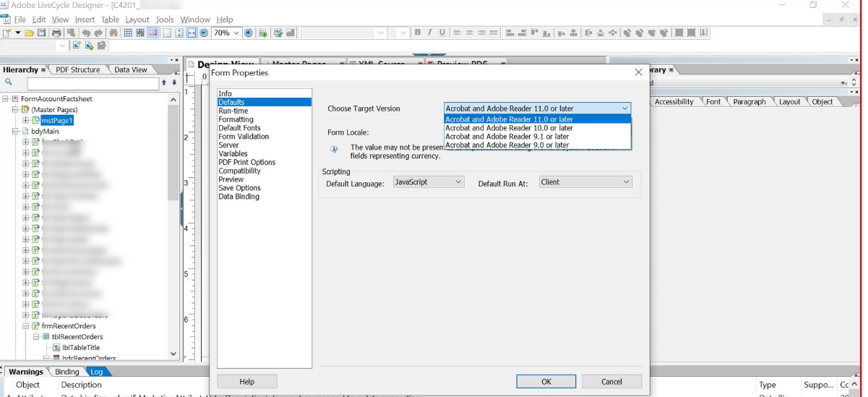Click the Undo arrow icon
Image resolution: width=868 pixels, height=397 pixels.
86,33
